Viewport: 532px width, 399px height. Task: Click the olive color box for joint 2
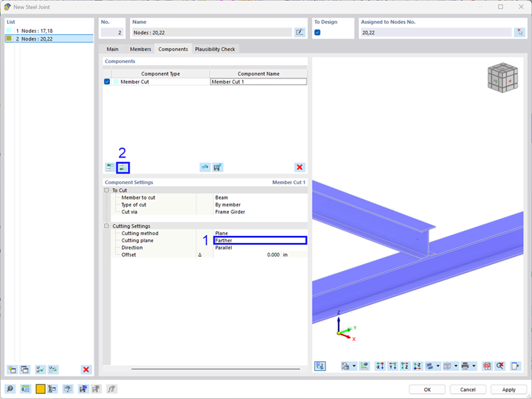coord(9,38)
